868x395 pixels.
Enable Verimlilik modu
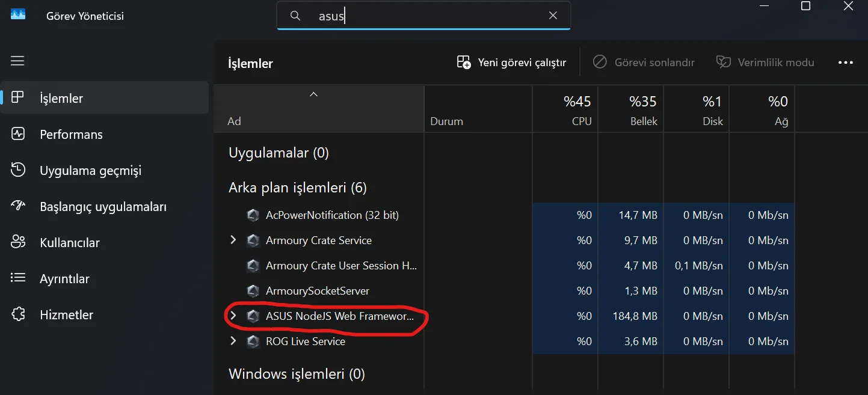point(765,63)
